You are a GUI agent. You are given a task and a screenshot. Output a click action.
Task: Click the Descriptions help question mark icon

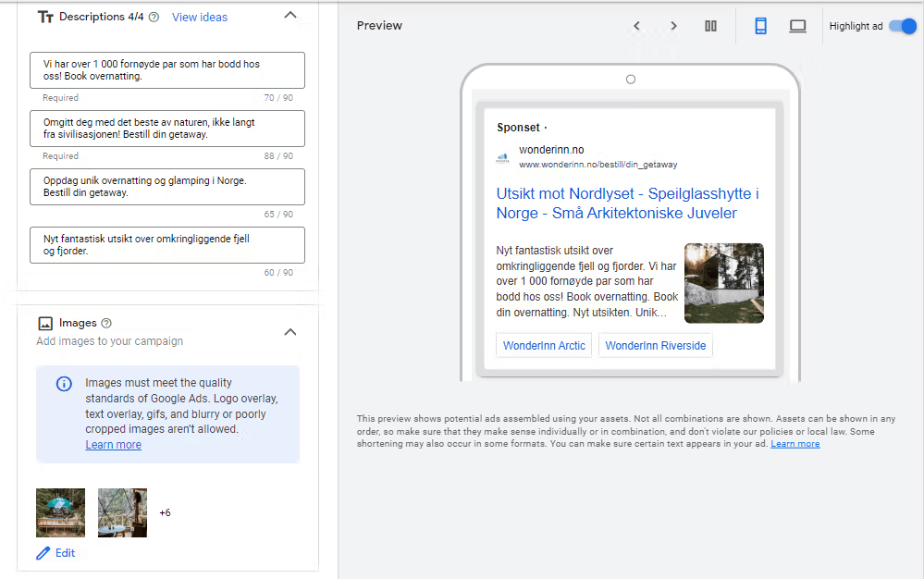pos(154,17)
